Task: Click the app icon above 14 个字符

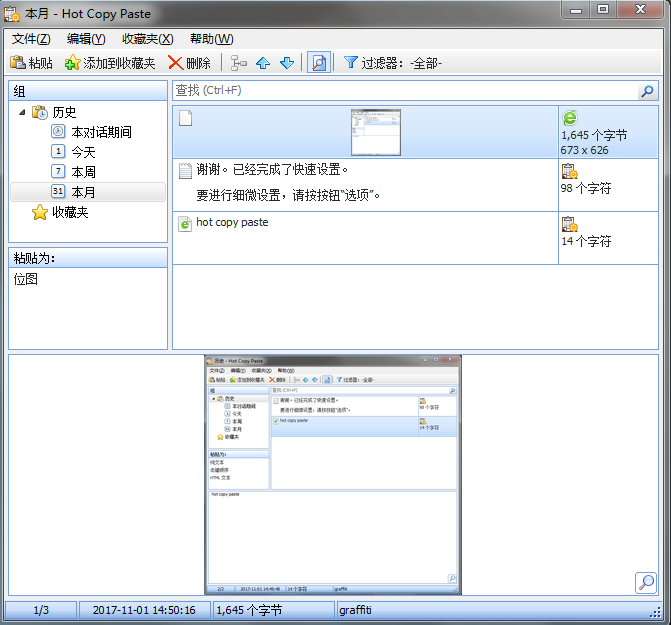Action: pos(570,224)
